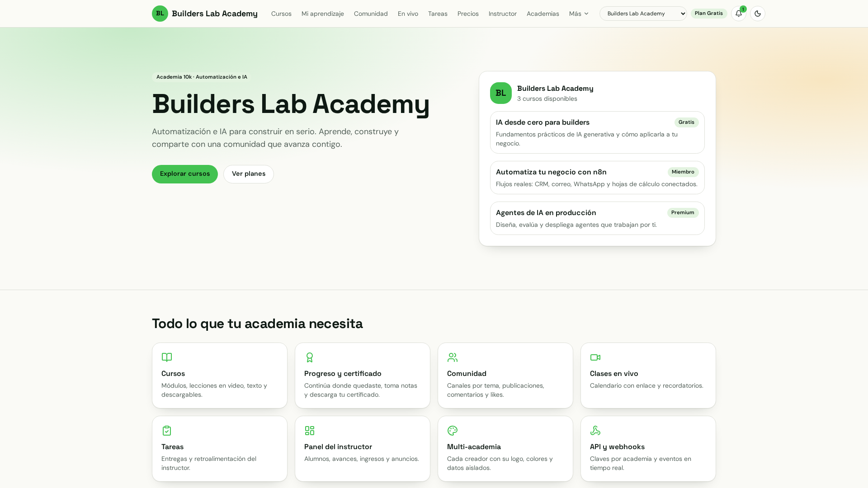Click Todo lo que tu academia necesita heading
Image resolution: width=868 pixels, height=488 pixels.
click(x=257, y=324)
